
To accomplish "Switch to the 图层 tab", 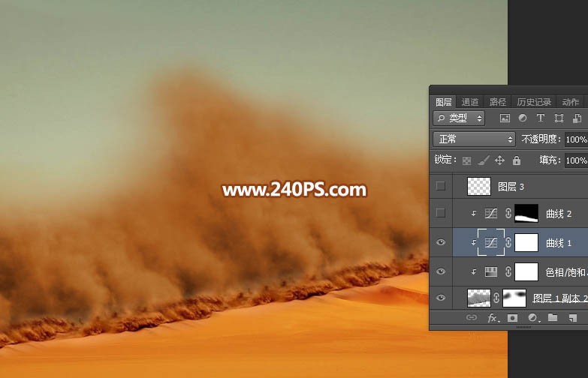I will pos(444,102).
